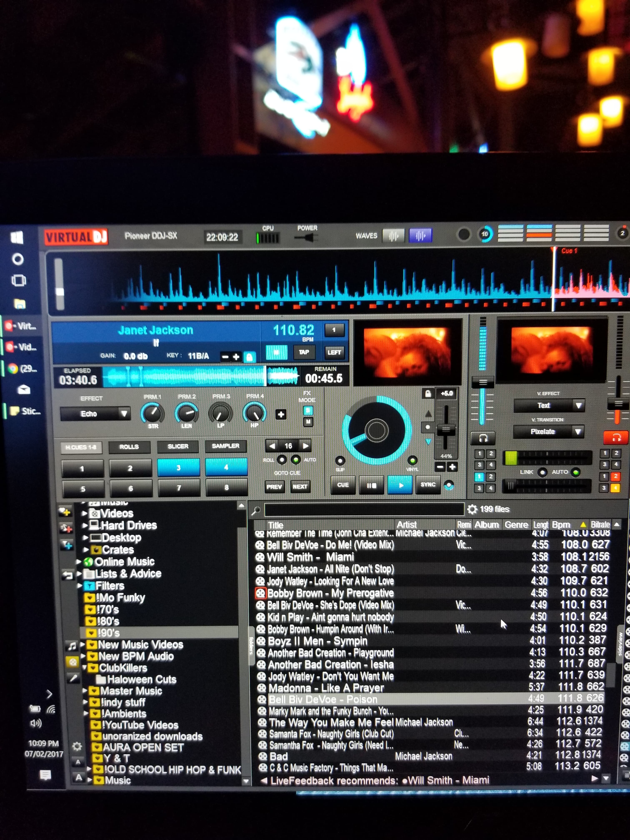
Task: Toggle the key lock padlock icon
Action: click(x=249, y=357)
